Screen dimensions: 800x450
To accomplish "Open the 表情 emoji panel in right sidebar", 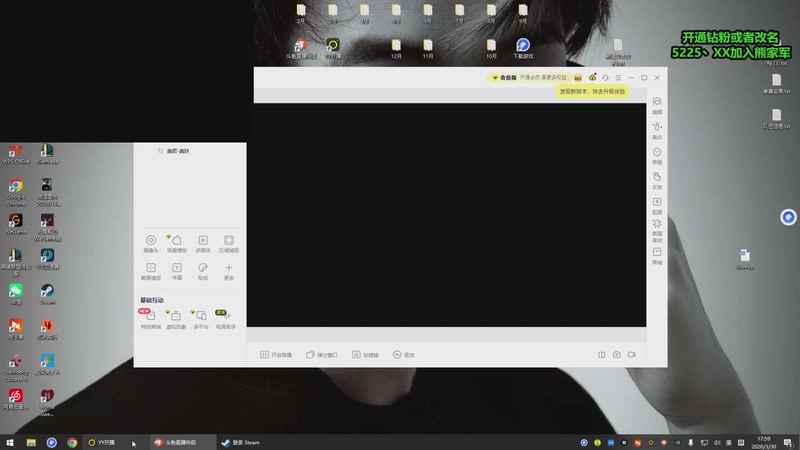I will pyautogui.click(x=657, y=155).
